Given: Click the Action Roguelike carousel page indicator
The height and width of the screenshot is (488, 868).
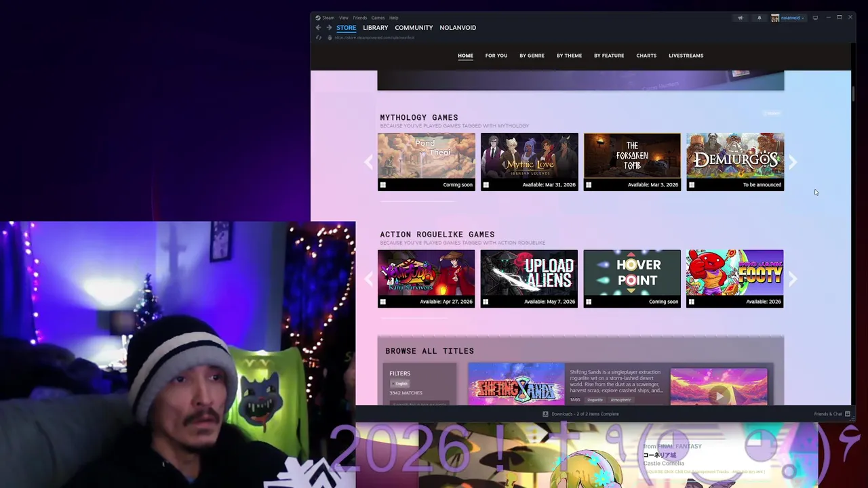Looking at the screenshot, I should click(416, 318).
